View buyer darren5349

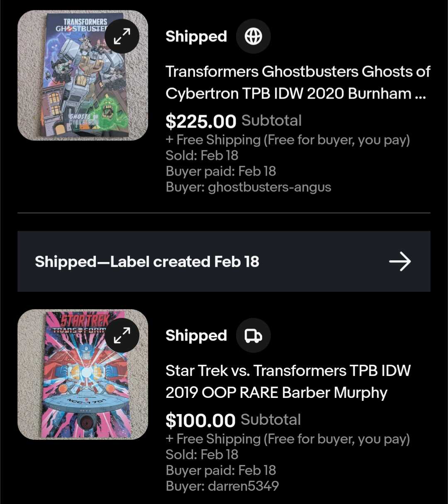point(243,486)
